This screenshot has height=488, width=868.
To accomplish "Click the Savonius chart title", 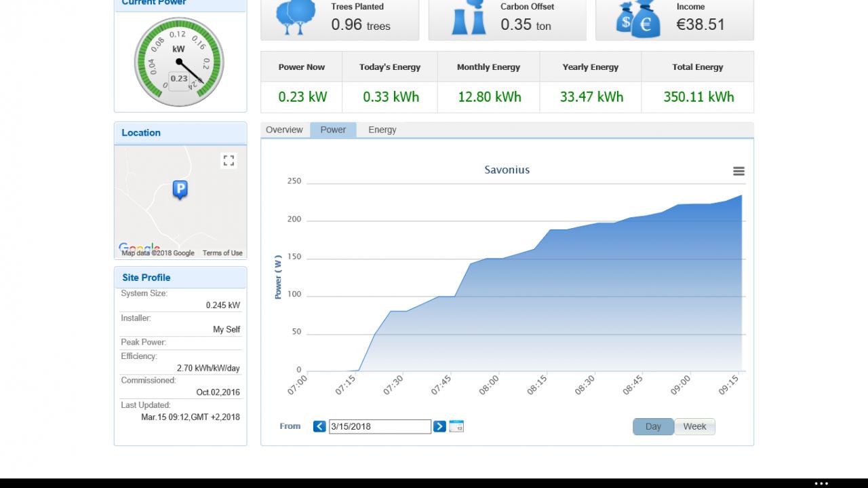I will point(507,170).
